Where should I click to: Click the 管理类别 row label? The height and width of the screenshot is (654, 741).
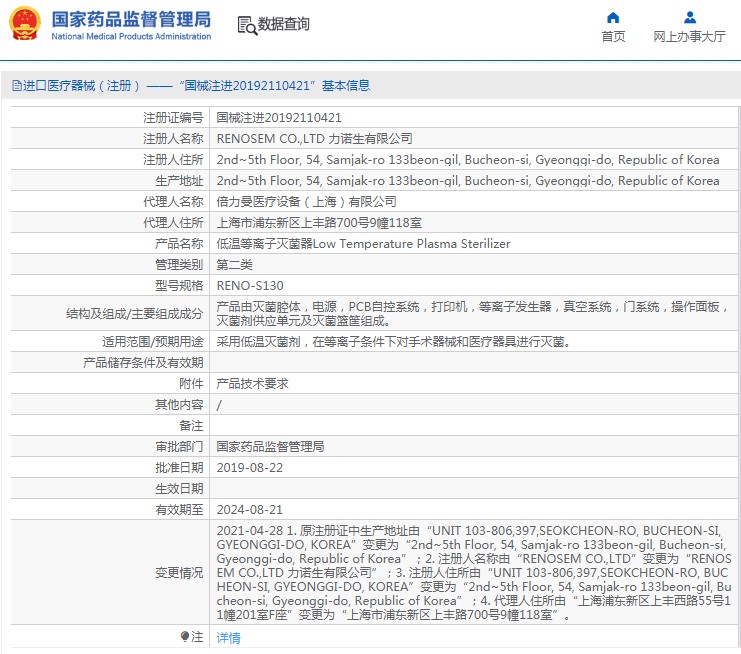(179, 265)
